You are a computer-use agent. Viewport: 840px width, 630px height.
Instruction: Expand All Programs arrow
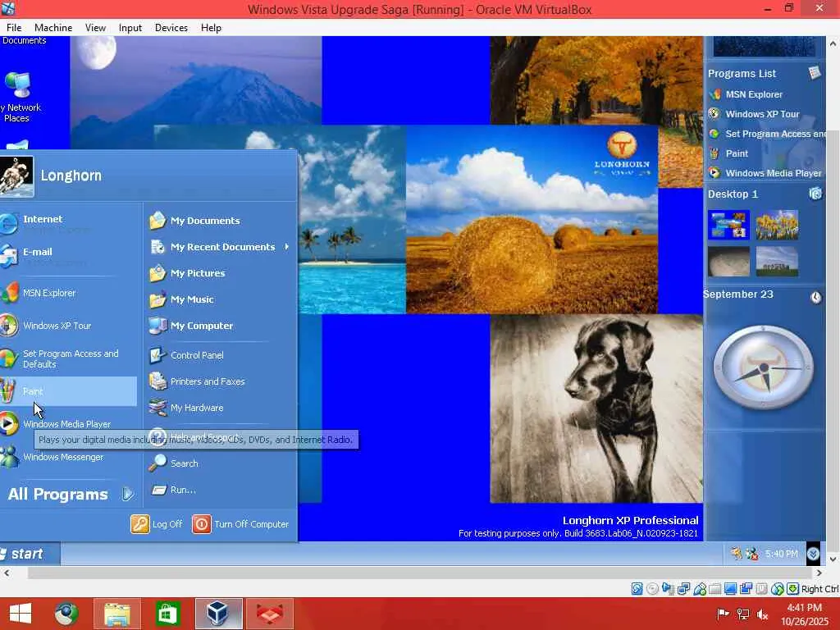click(127, 494)
